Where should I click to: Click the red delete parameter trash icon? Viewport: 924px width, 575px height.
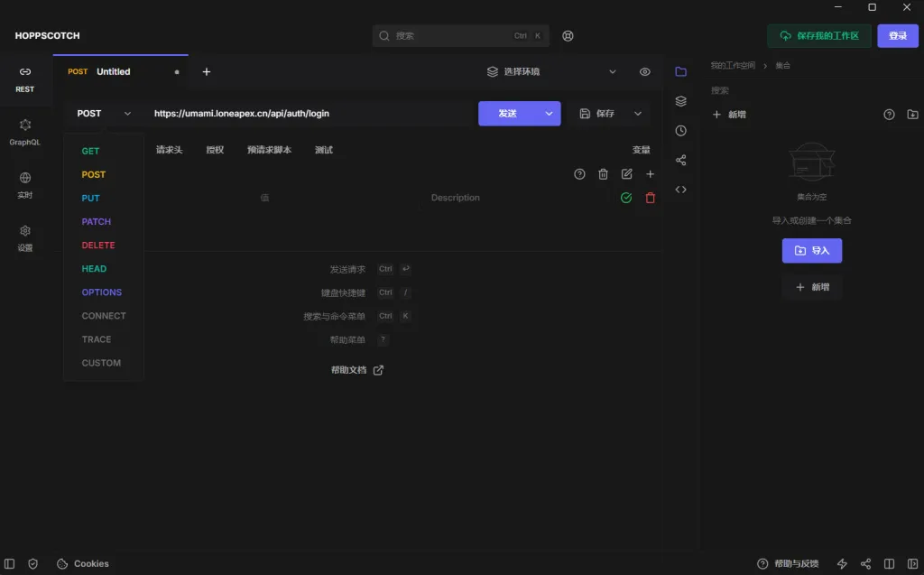(x=650, y=198)
